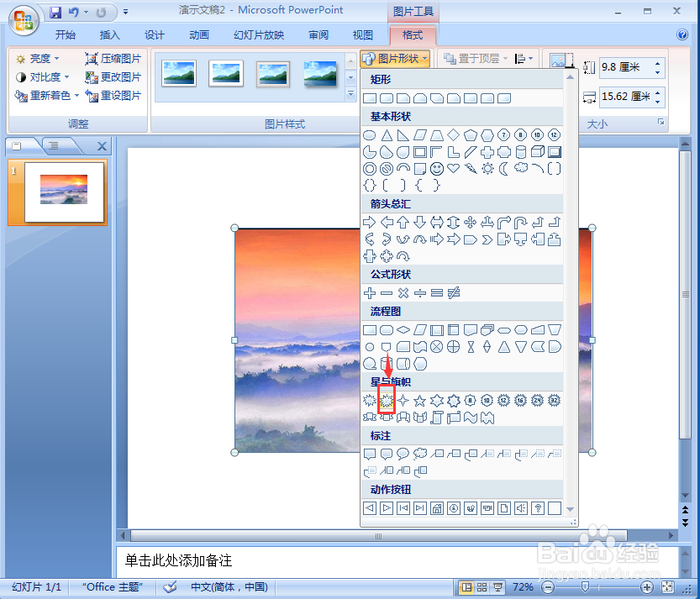Image resolution: width=700 pixels, height=599 pixels.
Task: Open the Quick Access Toolbar customize arrow
Action: (126, 12)
